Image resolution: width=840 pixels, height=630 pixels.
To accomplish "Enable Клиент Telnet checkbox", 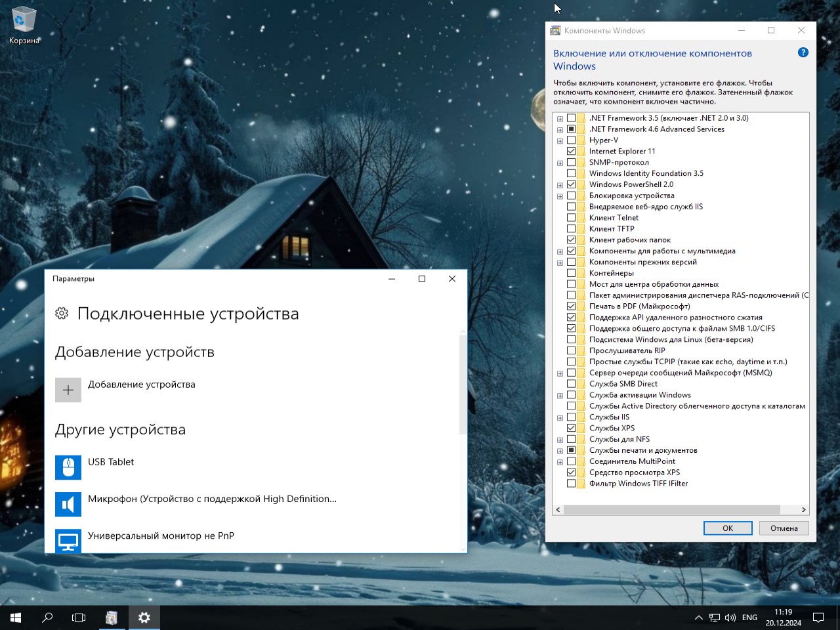I will [571, 218].
